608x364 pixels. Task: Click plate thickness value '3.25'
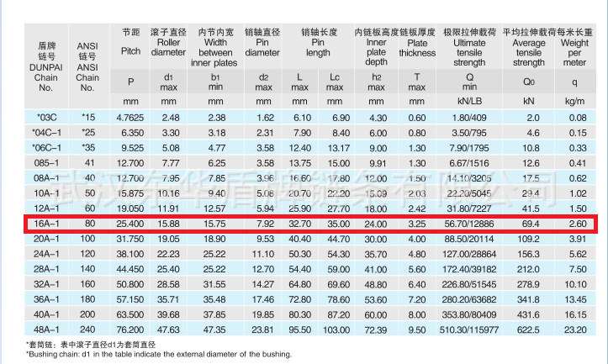tap(417, 224)
